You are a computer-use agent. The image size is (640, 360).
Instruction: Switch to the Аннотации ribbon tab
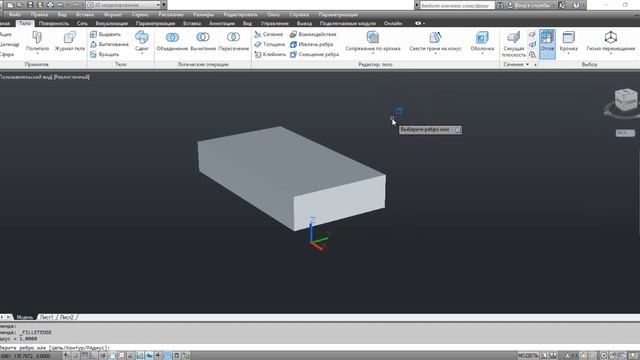(x=222, y=23)
